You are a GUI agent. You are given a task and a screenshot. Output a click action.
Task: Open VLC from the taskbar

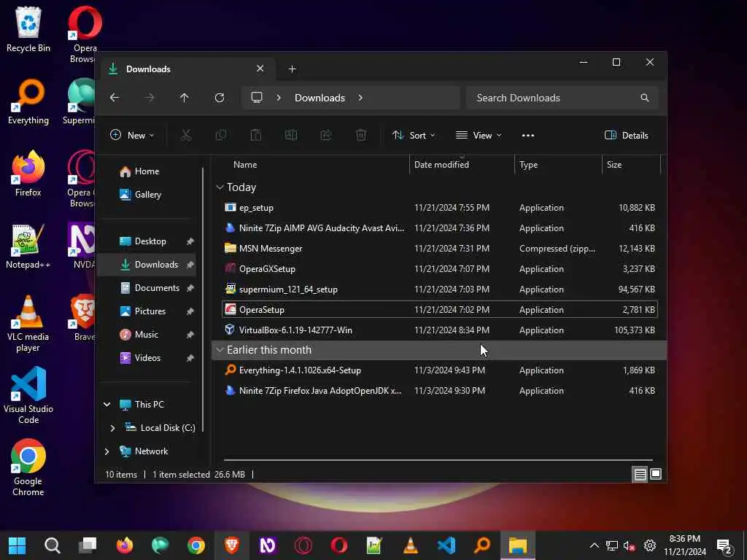point(411,545)
